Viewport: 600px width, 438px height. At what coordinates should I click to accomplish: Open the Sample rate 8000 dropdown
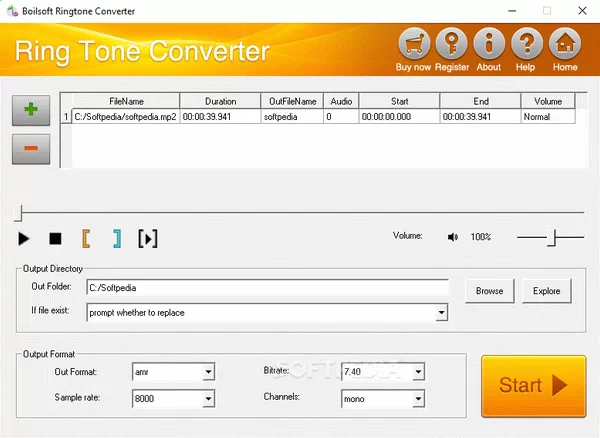click(x=208, y=399)
